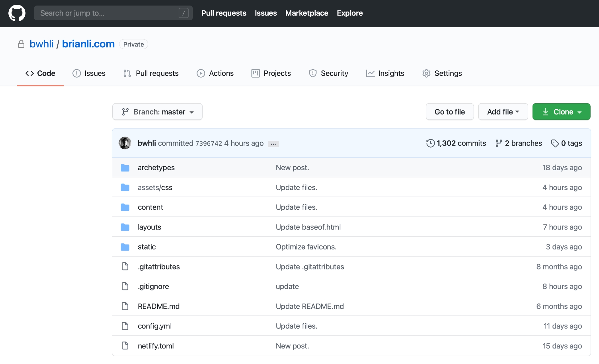Image resolution: width=599 pixels, height=364 pixels.
Task: Click the branch fork icon
Action: (x=498, y=143)
